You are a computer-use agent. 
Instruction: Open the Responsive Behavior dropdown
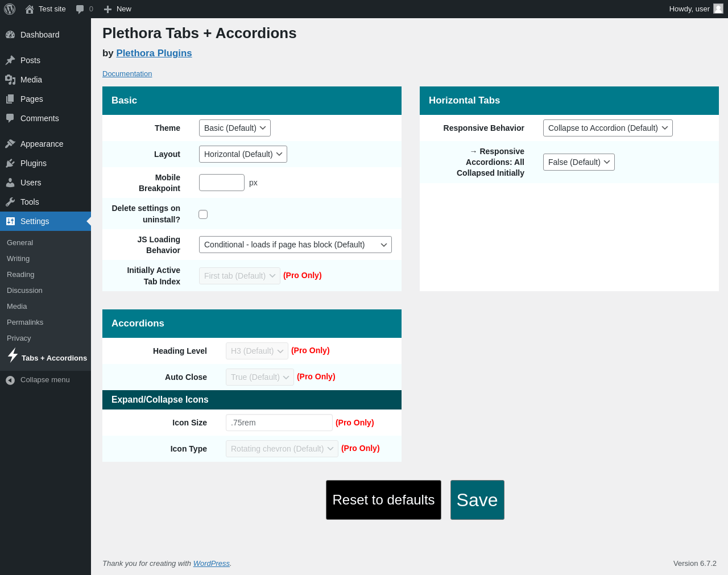pos(608,128)
